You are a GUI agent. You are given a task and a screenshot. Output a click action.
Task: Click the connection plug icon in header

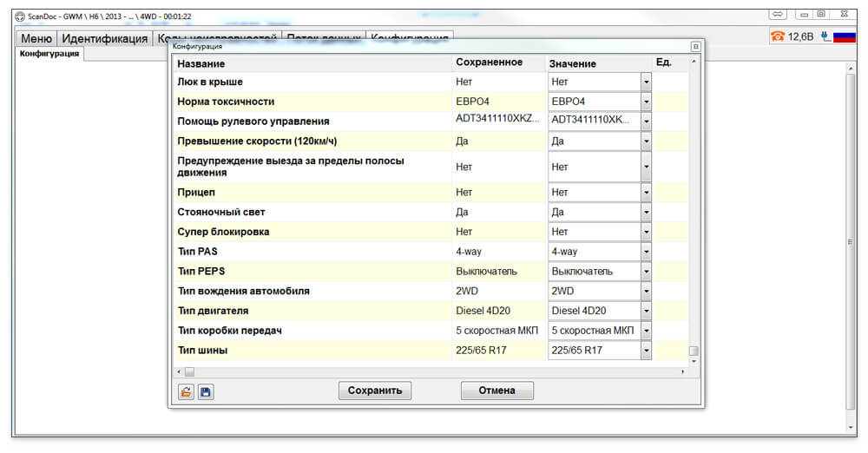pos(825,36)
